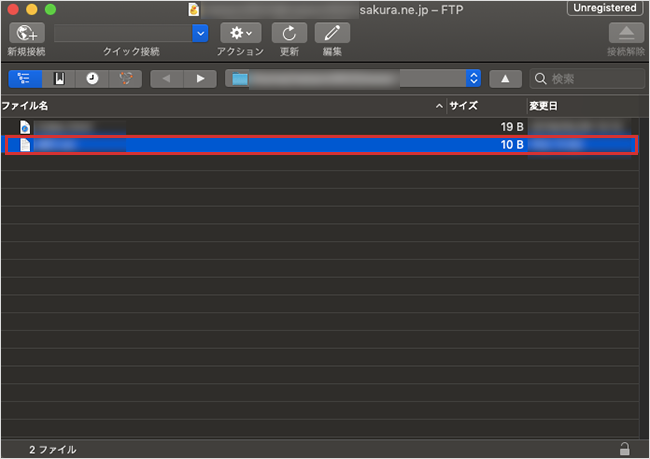
Task: Click the Unregistered badge in title bar
Action: pos(604,8)
